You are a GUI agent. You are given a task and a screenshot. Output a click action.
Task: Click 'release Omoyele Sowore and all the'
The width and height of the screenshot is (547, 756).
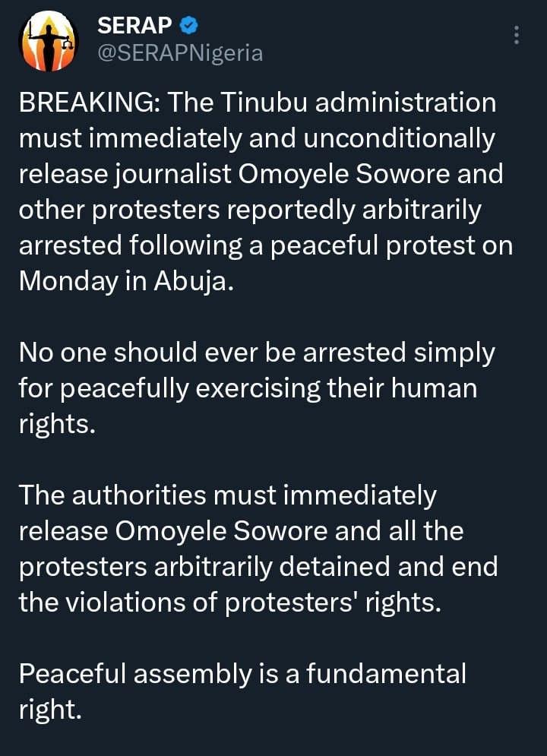coord(241,531)
